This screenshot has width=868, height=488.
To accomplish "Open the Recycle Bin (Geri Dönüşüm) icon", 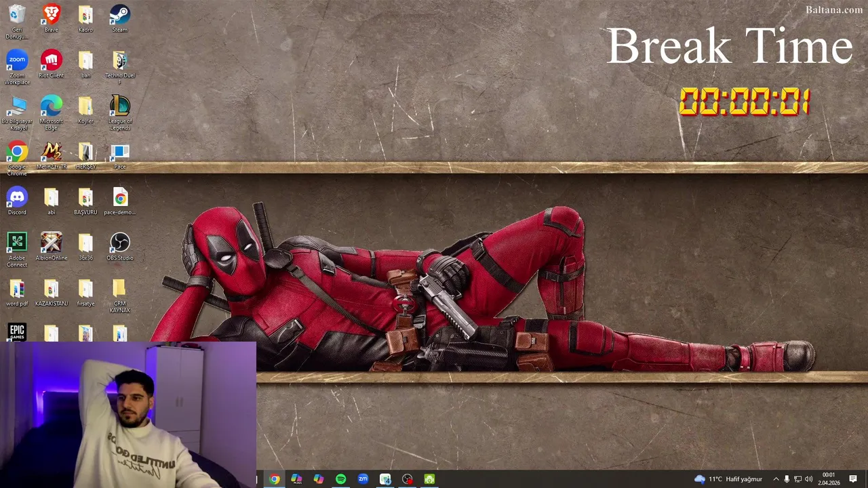I will click(x=17, y=22).
